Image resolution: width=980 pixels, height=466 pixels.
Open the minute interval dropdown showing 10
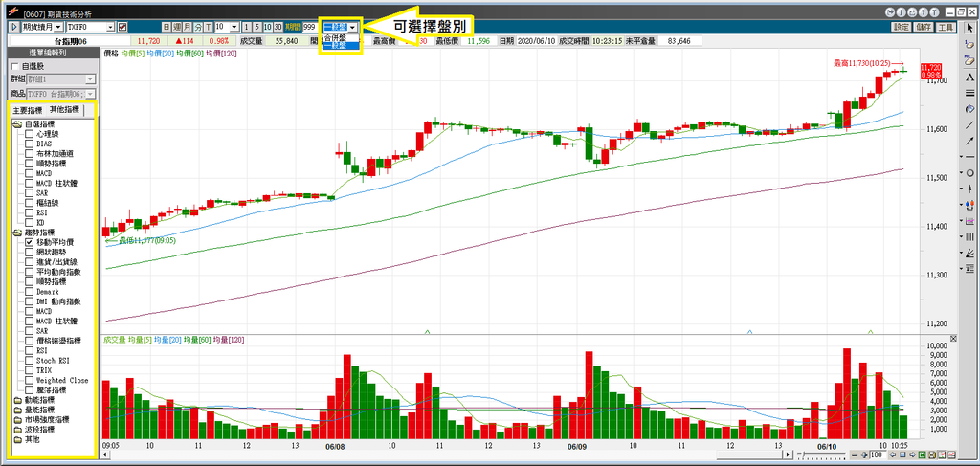coord(234,27)
